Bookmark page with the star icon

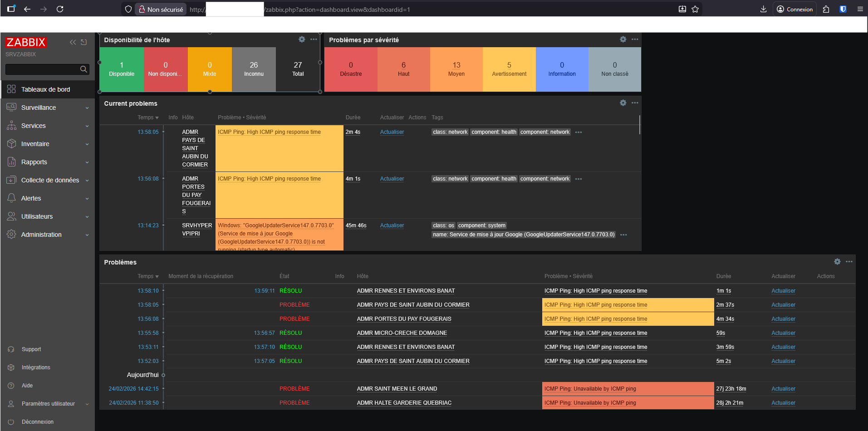pyautogui.click(x=695, y=9)
